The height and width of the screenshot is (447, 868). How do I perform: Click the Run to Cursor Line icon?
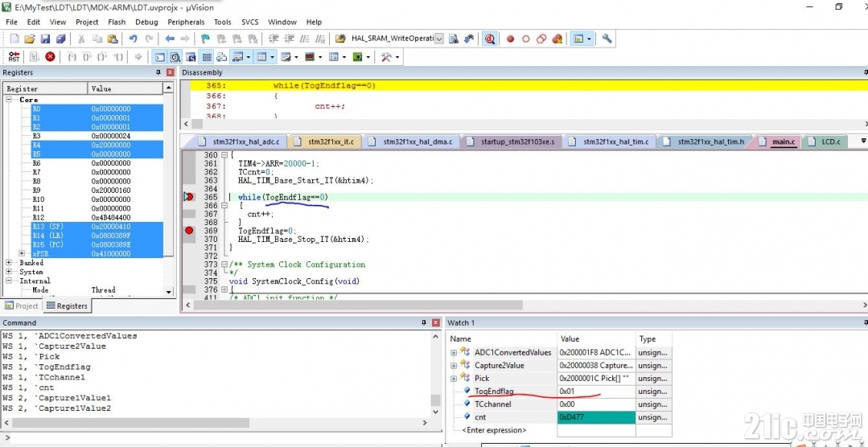pyautogui.click(x=118, y=56)
